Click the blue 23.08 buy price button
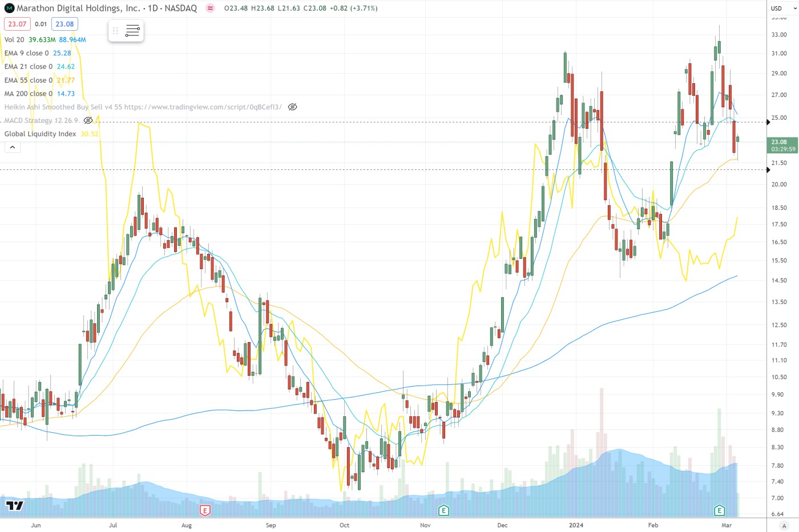Viewport: 799px width, 532px height. pos(64,24)
